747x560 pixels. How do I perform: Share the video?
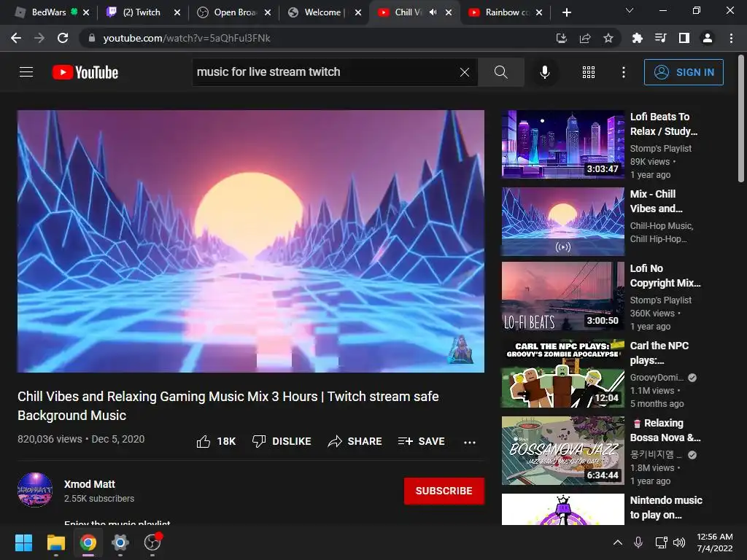pos(355,441)
